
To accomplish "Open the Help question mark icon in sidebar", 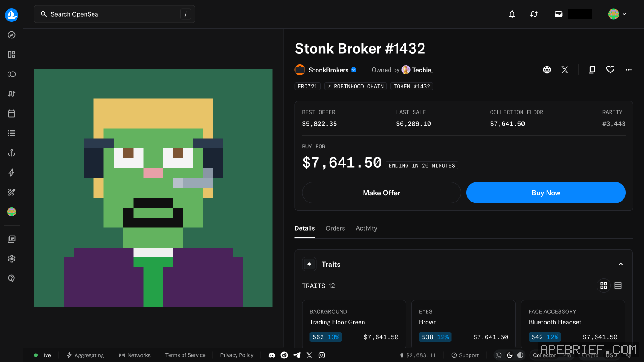I will [12, 278].
